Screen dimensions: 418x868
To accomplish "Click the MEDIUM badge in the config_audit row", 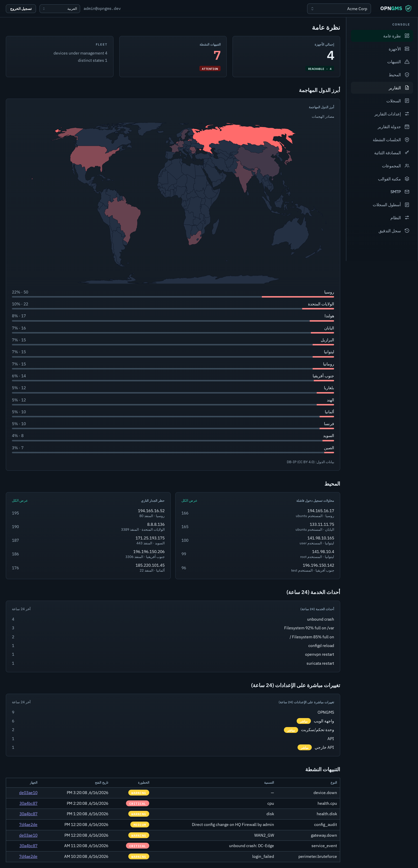I will click(140, 825).
